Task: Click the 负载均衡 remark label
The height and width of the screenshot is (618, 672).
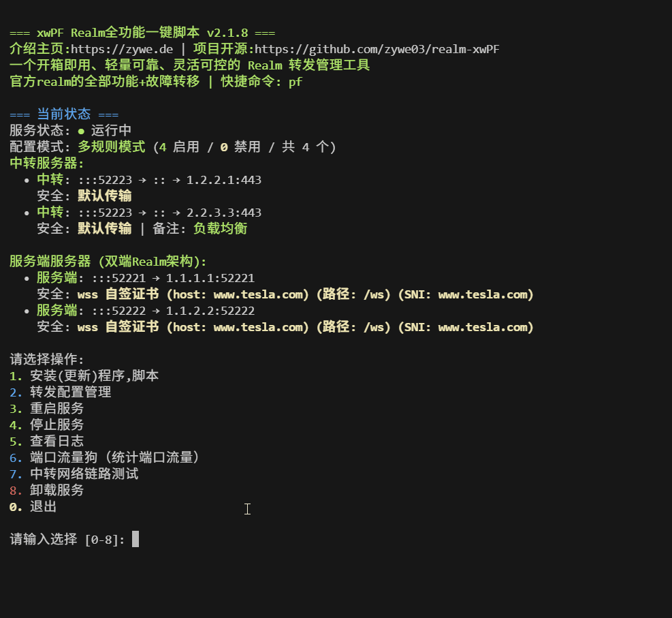Action: point(220,229)
